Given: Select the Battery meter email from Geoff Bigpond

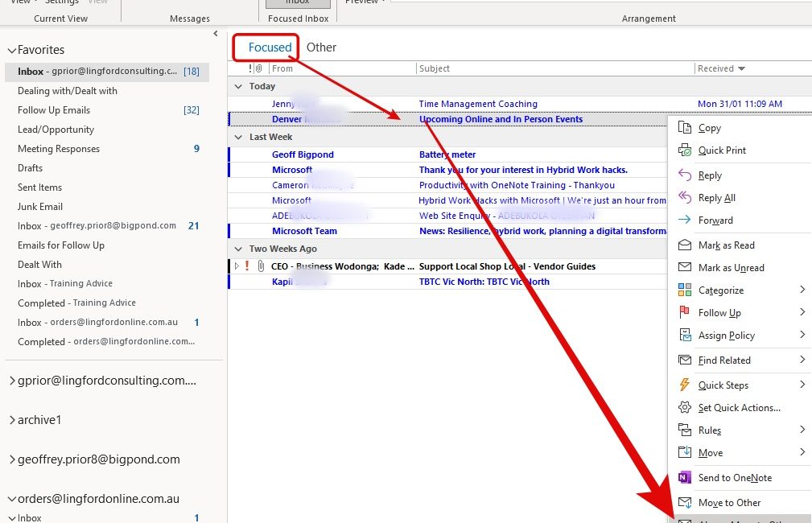Looking at the screenshot, I should click(x=447, y=154).
